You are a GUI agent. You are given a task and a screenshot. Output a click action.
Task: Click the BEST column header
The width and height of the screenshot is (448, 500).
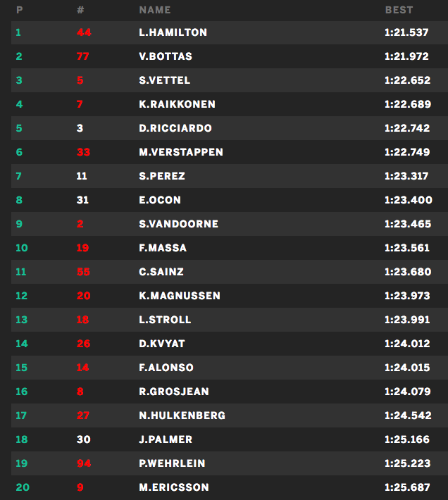(399, 11)
